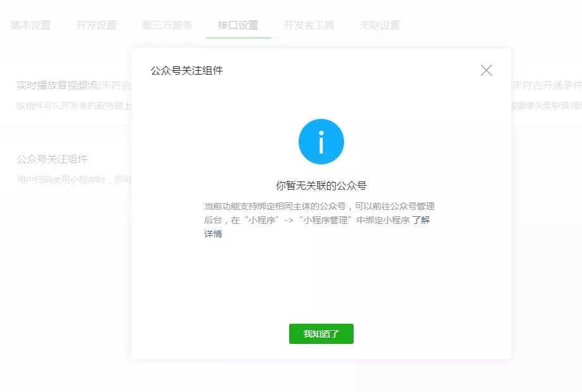Click background text 用户扫码使用小程序时
This screenshot has width=582, height=392.
tap(74, 180)
